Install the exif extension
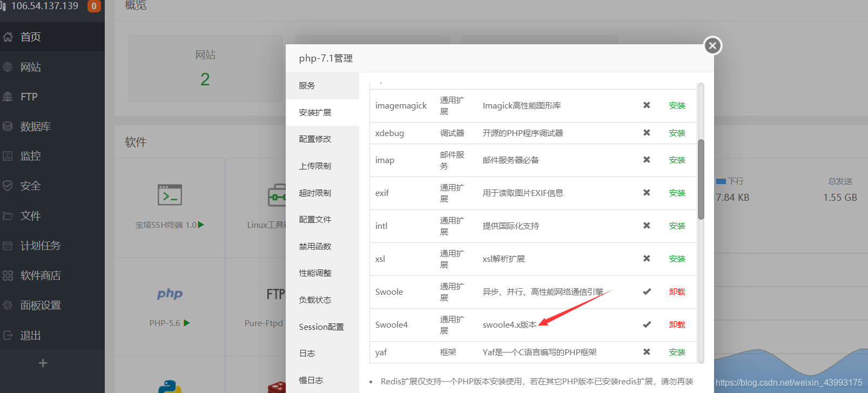The height and width of the screenshot is (393, 868). 677,193
